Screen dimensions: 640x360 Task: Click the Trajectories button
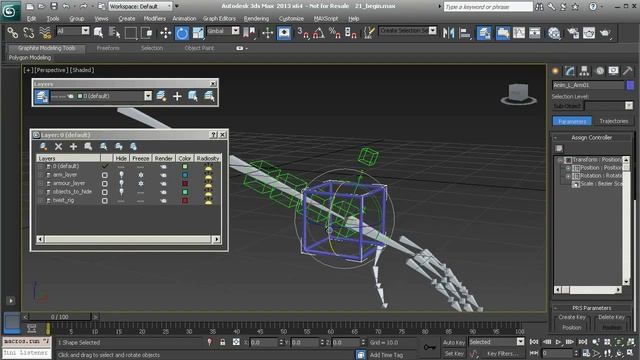click(x=613, y=121)
